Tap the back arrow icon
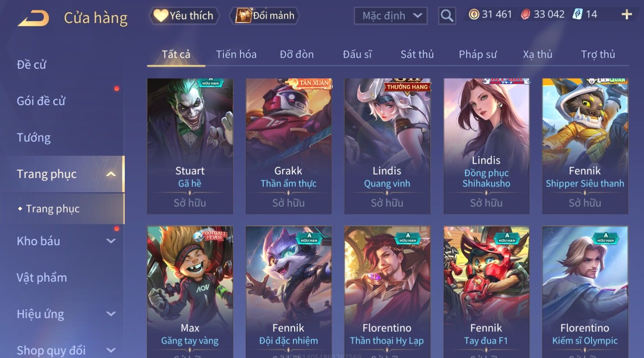 tap(33, 18)
